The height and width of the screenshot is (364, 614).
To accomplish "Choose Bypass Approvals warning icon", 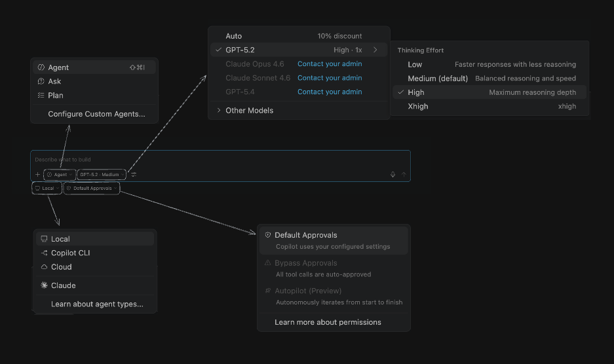I will (x=268, y=263).
